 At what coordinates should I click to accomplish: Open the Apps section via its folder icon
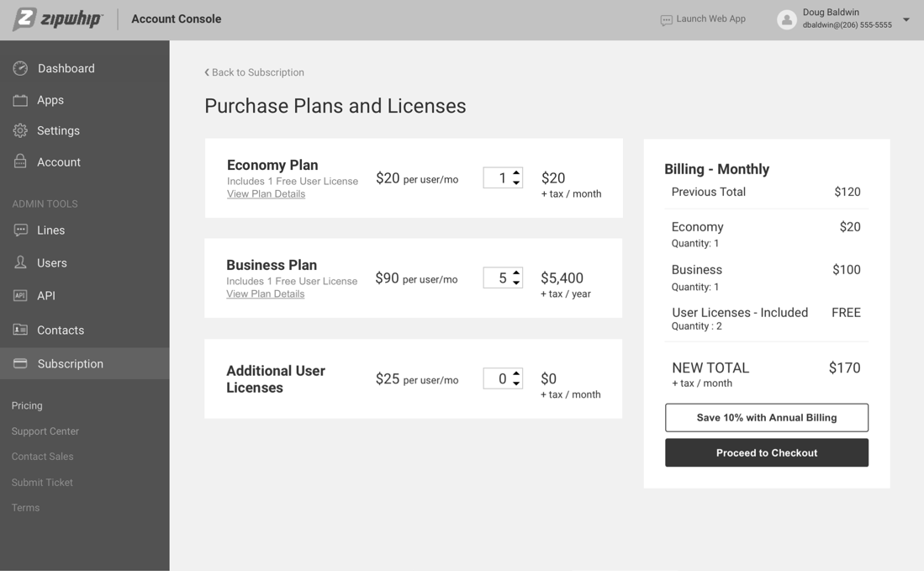click(x=20, y=100)
